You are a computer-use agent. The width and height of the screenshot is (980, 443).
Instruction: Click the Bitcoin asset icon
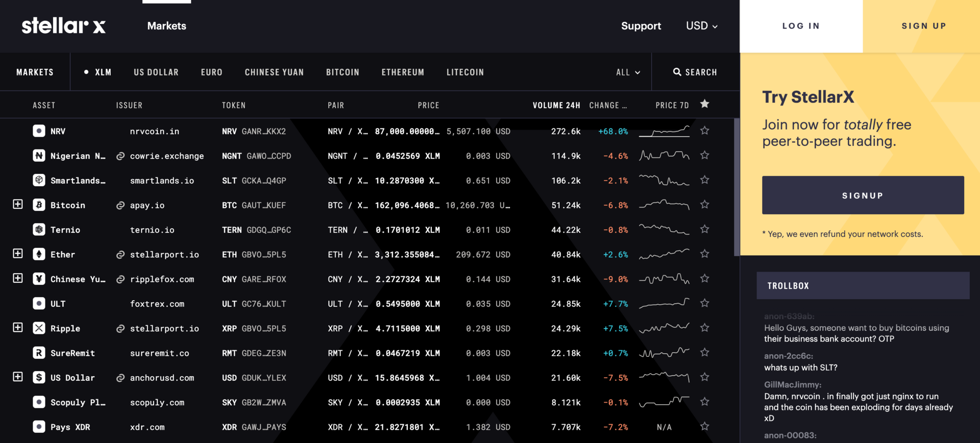pyautogui.click(x=39, y=205)
